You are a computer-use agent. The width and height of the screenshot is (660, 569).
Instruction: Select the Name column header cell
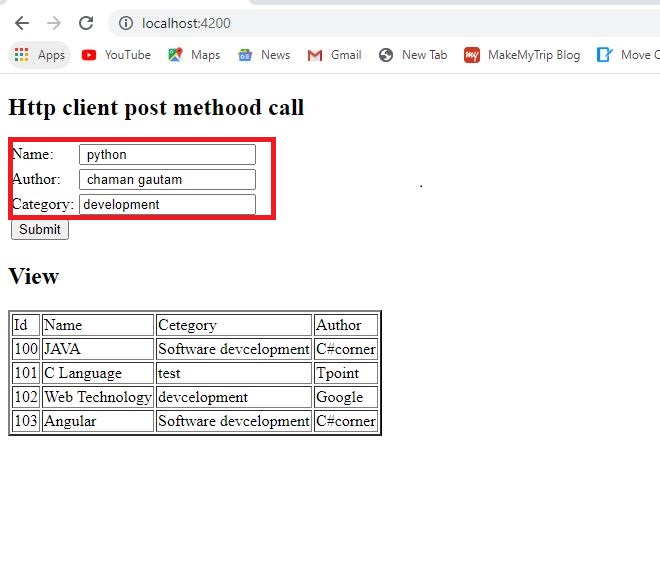pyautogui.click(x=98, y=325)
